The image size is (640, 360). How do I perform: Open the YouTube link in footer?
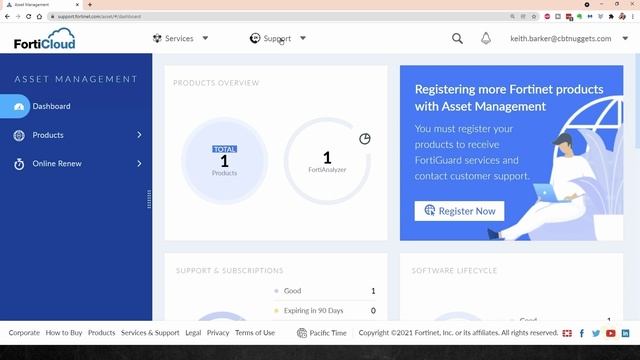[x=611, y=333]
